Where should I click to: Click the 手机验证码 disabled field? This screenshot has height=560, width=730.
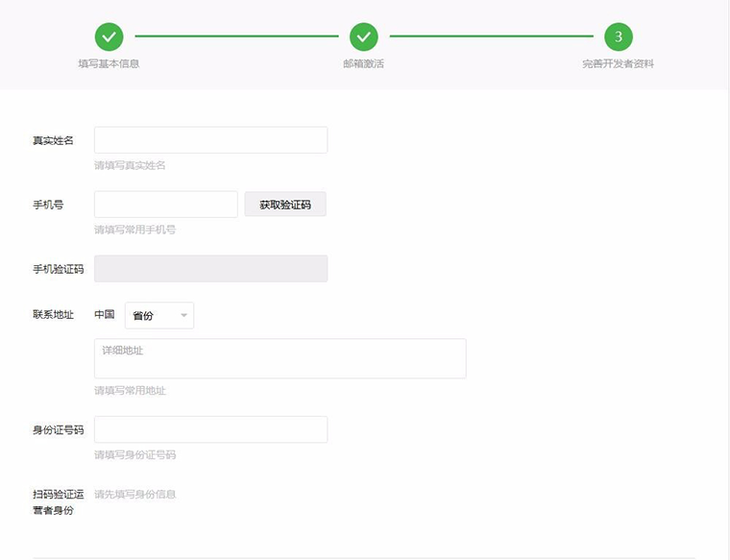point(211,269)
